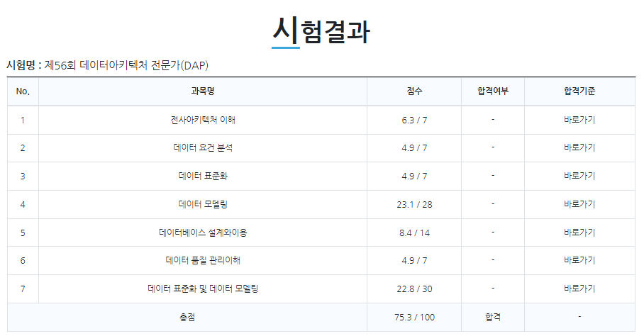
Task: Click the 총점 label
Action: click(187, 317)
